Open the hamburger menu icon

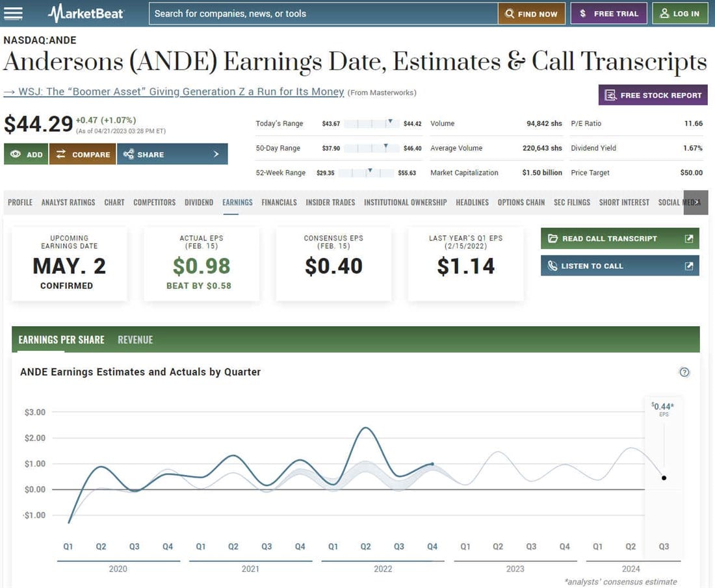click(x=13, y=14)
